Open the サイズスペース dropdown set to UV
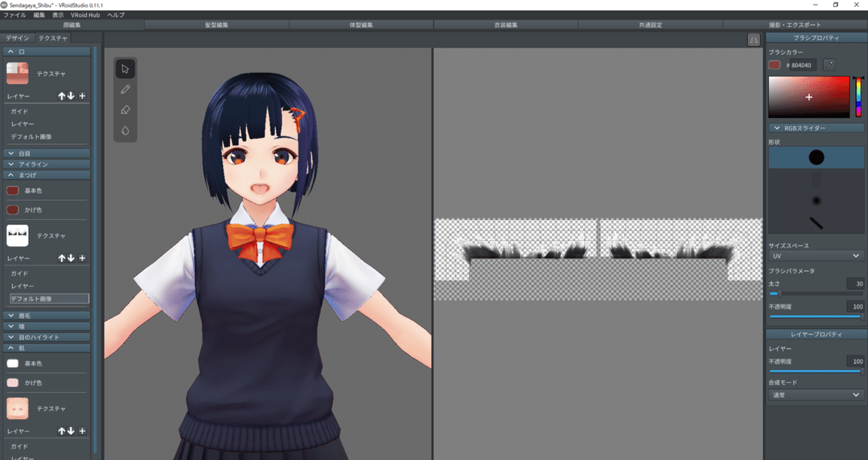 pos(815,255)
